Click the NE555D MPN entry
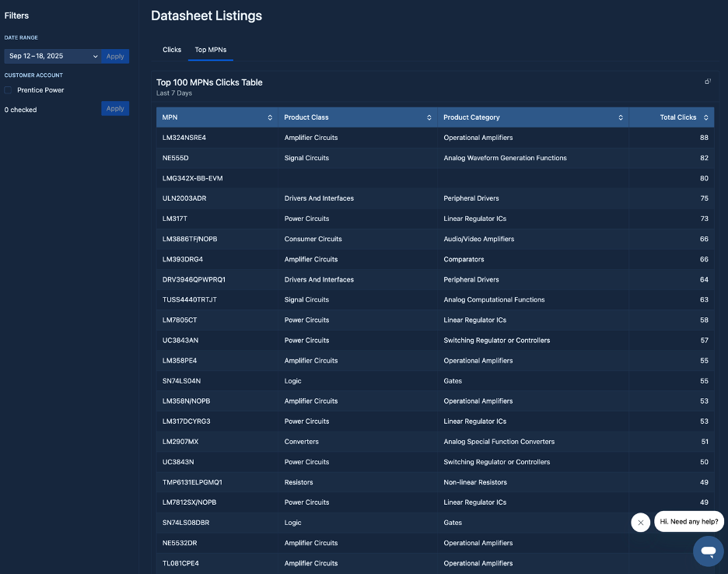 (x=176, y=158)
